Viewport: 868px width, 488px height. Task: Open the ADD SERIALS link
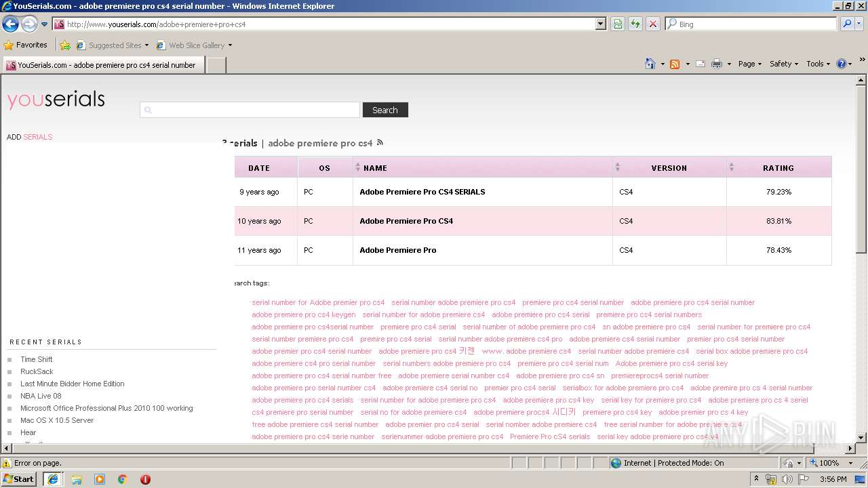point(29,137)
